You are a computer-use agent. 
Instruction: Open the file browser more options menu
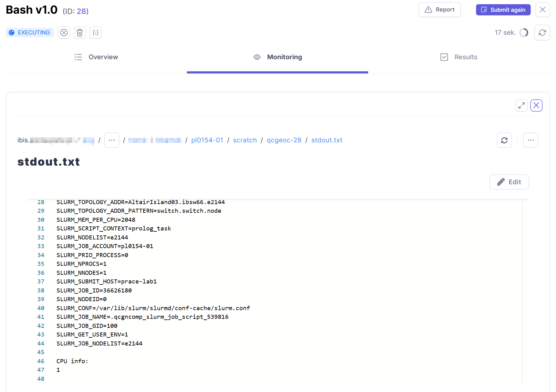click(x=531, y=140)
